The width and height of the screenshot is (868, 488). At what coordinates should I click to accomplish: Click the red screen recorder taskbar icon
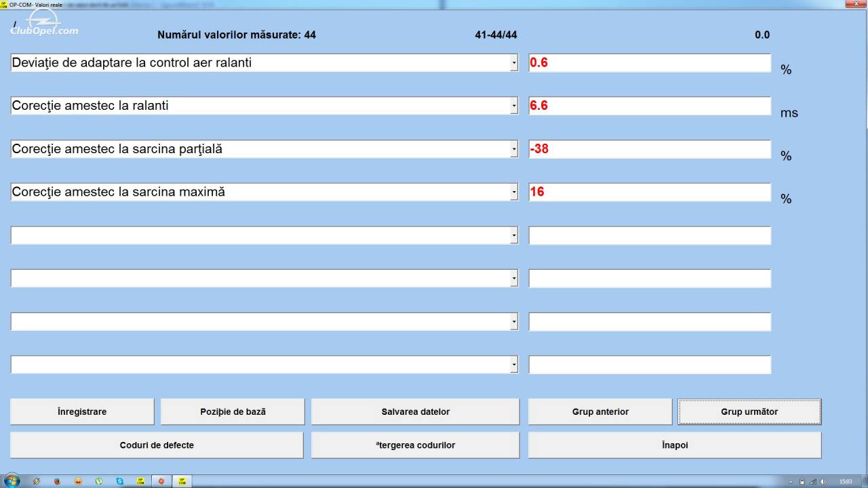(x=161, y=481)
